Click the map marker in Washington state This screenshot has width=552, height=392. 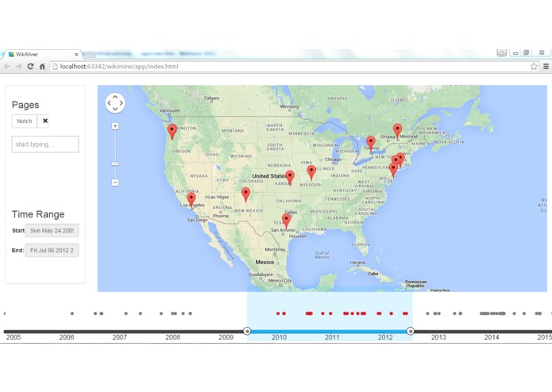click(172, 132)
